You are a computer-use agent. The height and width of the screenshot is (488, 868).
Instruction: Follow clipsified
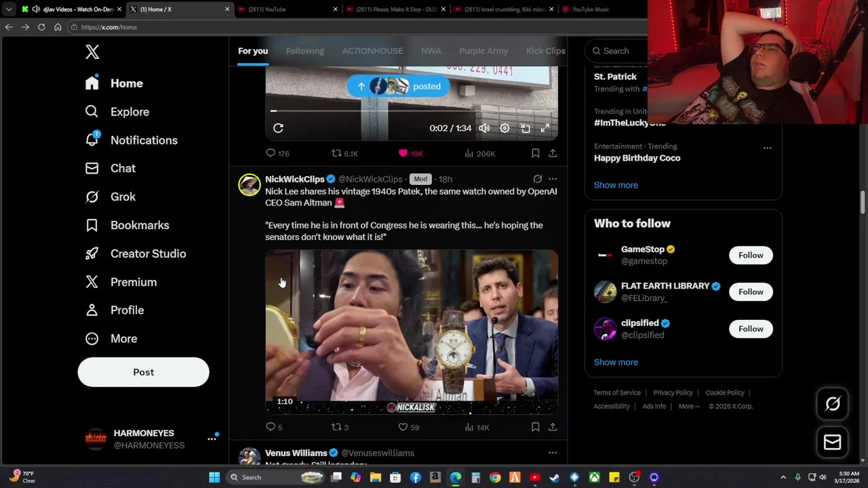(x=751, y=329)
